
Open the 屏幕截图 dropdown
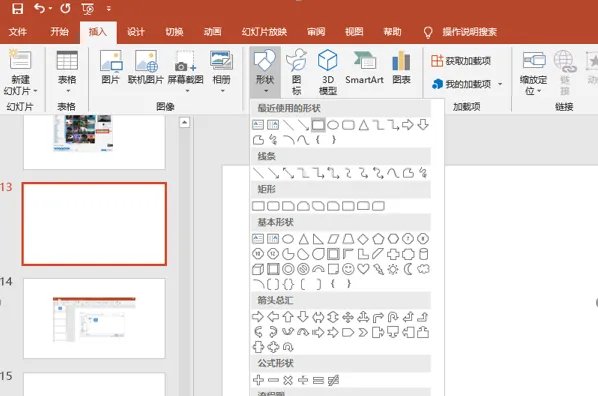click(186, 72)
